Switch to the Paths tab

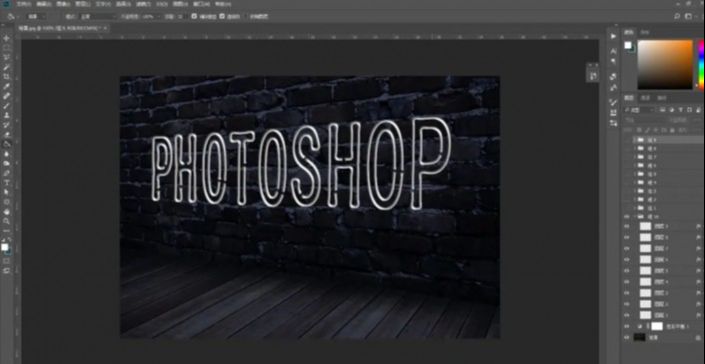661,98
